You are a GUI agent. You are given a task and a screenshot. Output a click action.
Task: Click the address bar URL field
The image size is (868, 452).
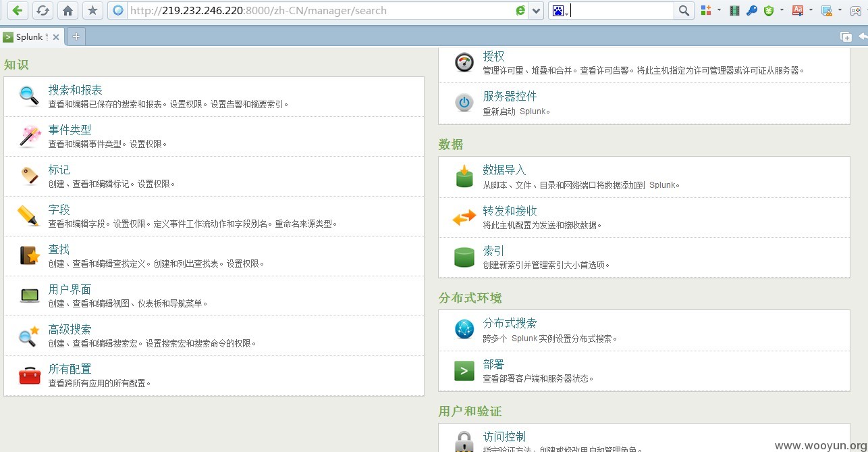pos(319,10)
